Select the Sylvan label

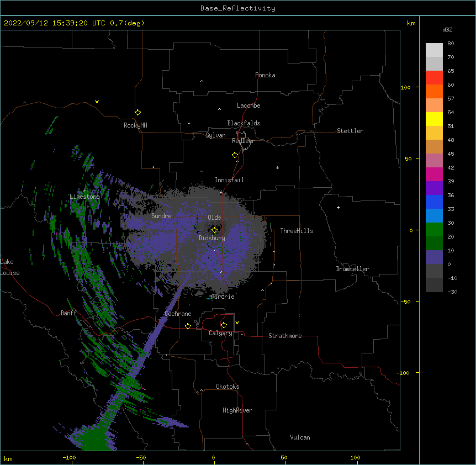click(x=215, y=135)
